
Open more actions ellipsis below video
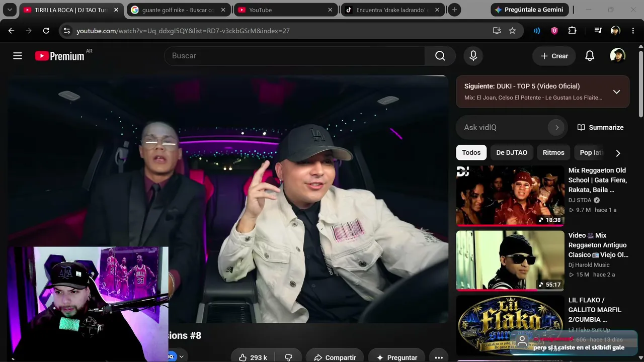coord(439,357)
